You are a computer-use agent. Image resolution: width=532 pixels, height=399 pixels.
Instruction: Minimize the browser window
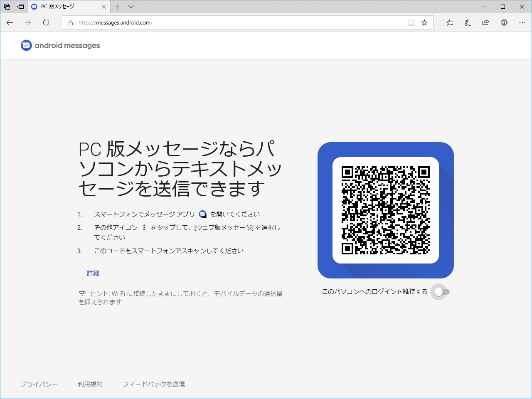pyautogui.click(x=484, y=7)
